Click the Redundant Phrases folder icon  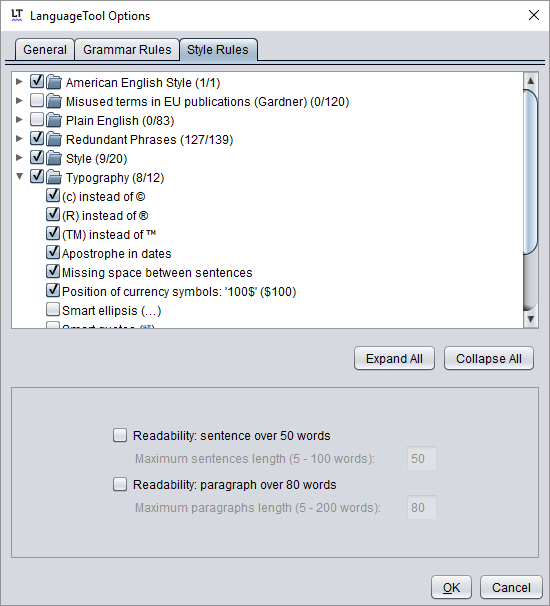pyautogui.click(x=54, y=139)
